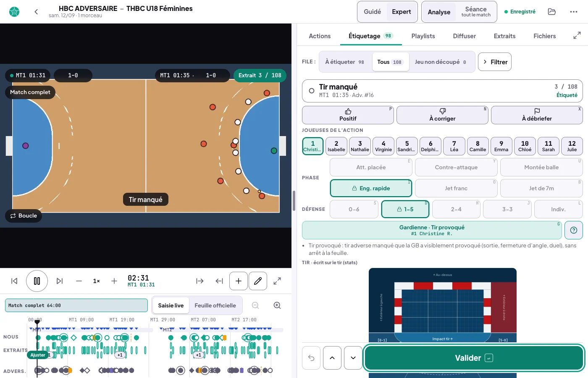Pause the video playback
588x378 pixels.
pos(37,281)
